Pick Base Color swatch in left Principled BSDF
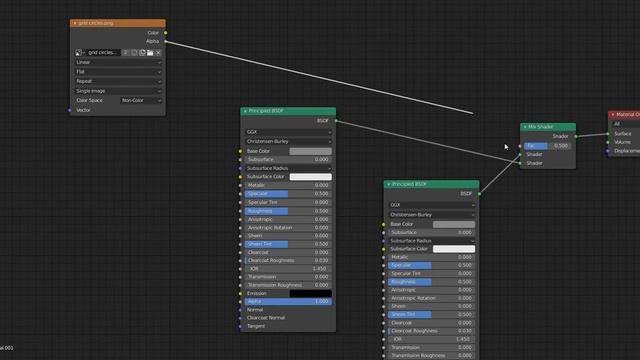Viewport: 640px width, 360px height. pos(311,151)
